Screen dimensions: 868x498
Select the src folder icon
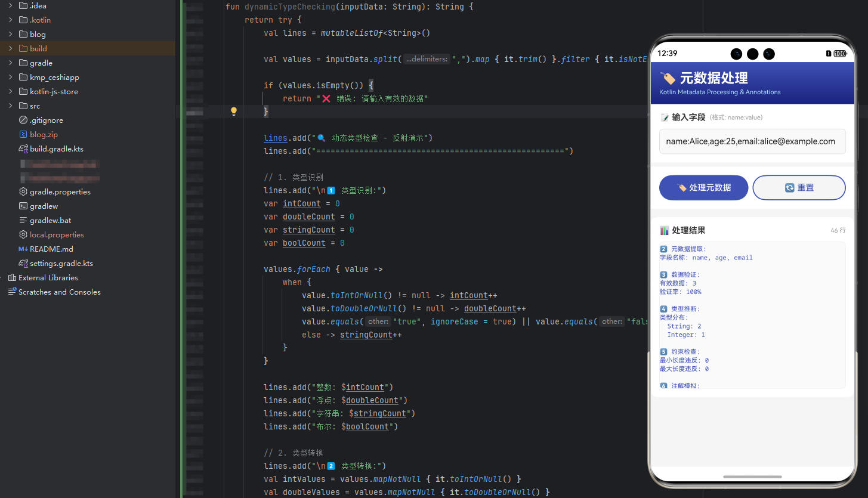pos(23,106)
